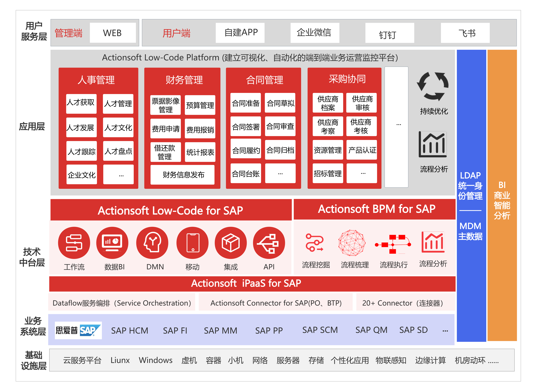This screenshot has height=392, width=538.
Task: Click the red 流程分析 chart icon
Action: (x=433, y=242)
